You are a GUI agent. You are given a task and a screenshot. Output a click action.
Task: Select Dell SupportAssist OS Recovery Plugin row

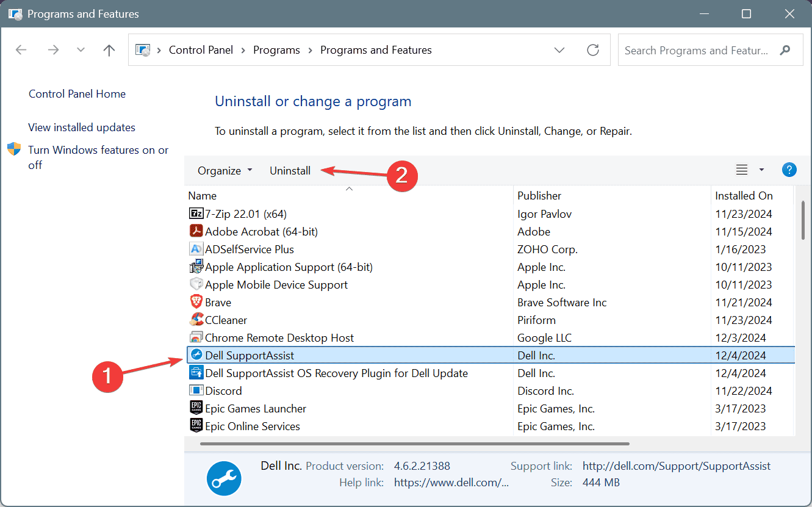click(491, 373)
